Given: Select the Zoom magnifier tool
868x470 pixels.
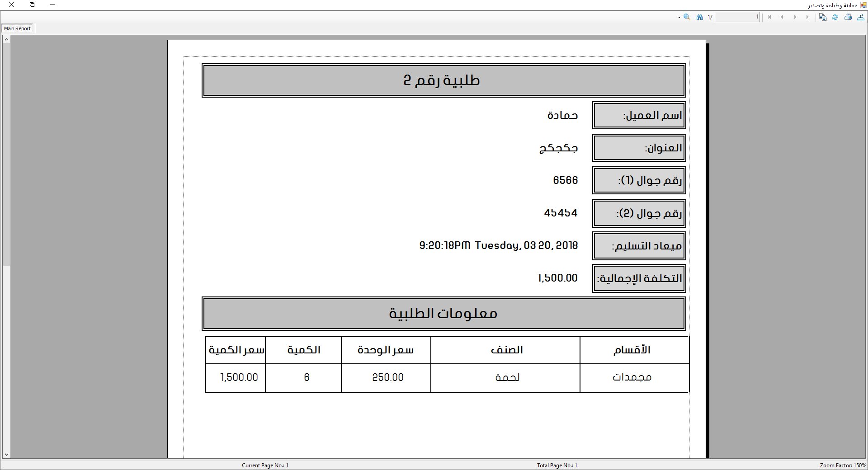Looking at the screenshot, I should tap(686, 17).
